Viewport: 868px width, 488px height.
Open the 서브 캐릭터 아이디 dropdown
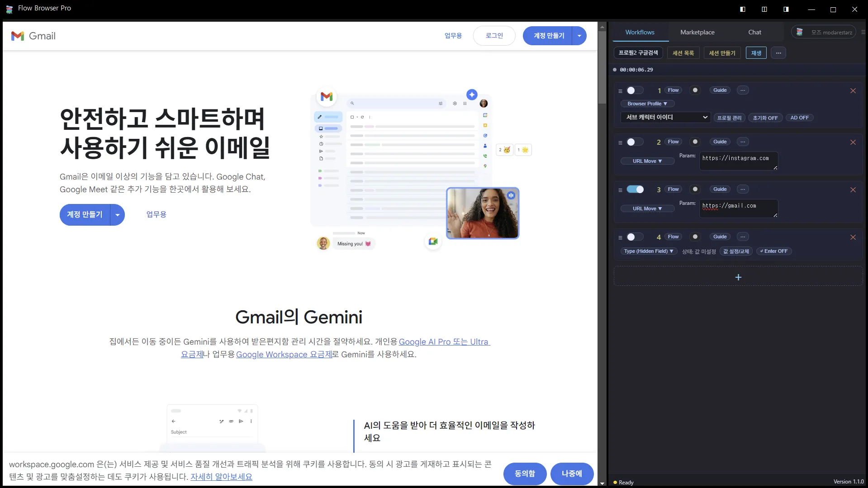coord(664,117)
